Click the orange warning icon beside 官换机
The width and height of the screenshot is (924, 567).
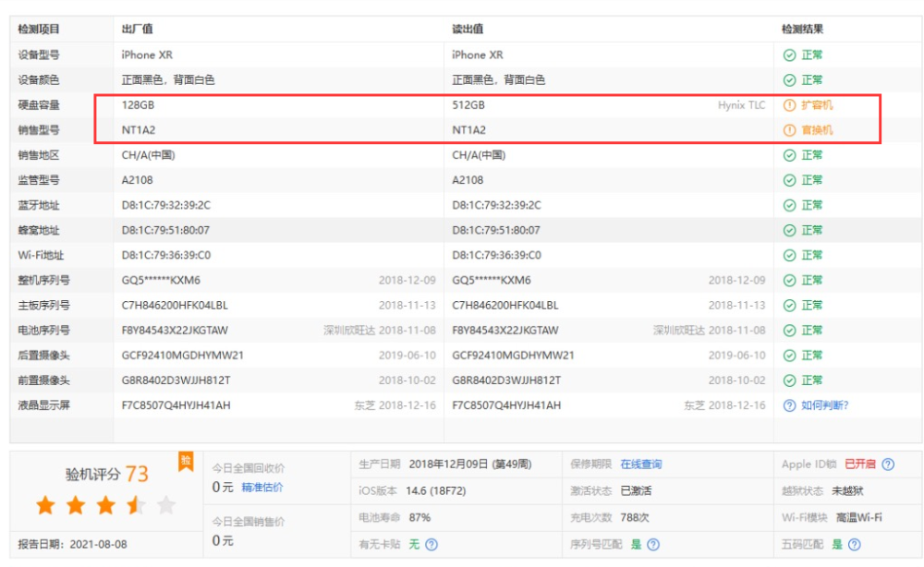pos(789,130)
